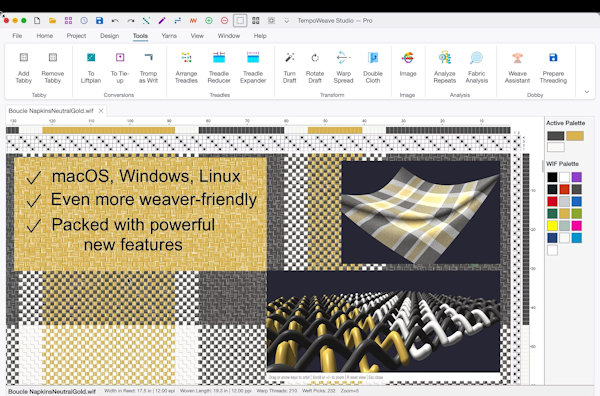The image size is (600, 396).
Task: Open the File menu
Action: tap(17, 36)
